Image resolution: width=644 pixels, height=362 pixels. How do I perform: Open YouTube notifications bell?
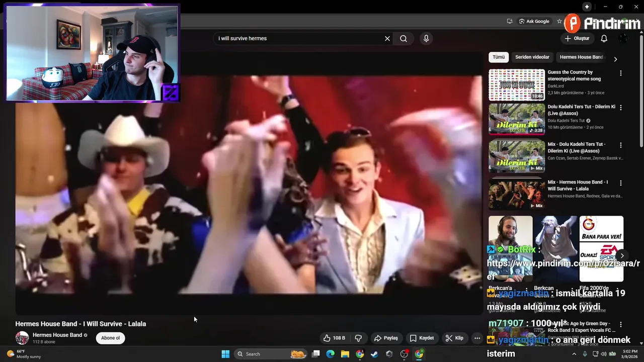pos(604,38)
